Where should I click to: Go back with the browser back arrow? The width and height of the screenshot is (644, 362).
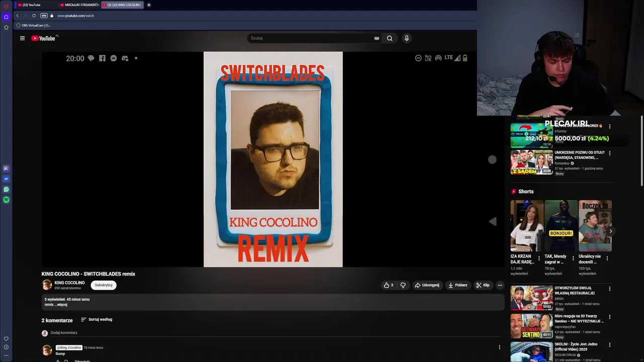[17, 16]
